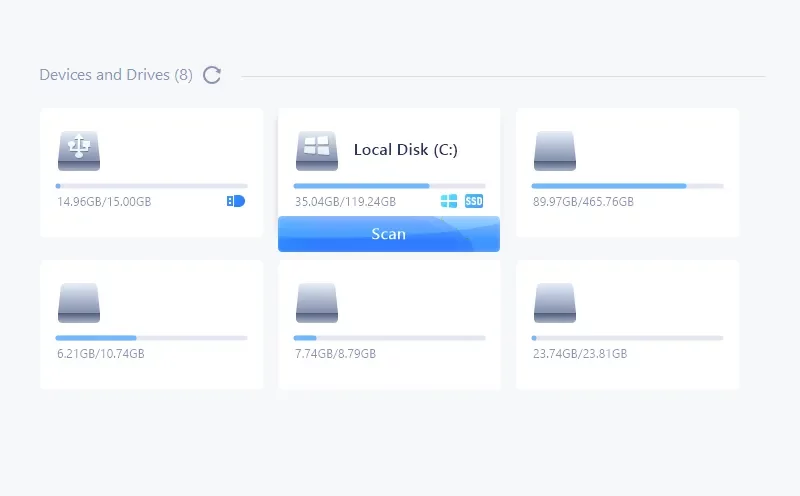Click the SSD badge on Local Disk (C:)
The height and width of the screenshot is (496, 800).
(474, 201)
